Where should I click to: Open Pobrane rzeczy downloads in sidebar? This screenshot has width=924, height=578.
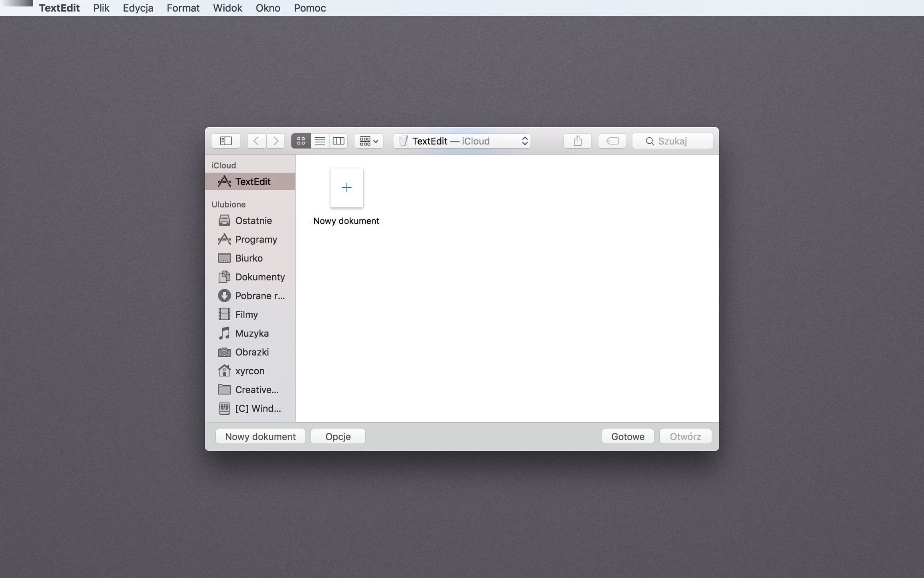click(x=259, y=296)
